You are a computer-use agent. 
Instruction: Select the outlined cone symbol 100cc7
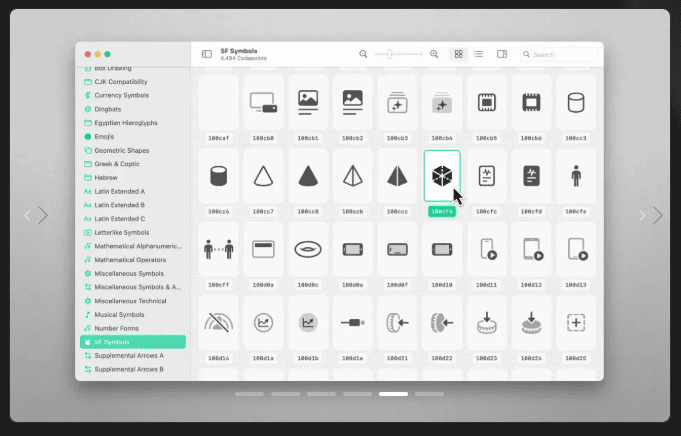(x=263, y=176)
